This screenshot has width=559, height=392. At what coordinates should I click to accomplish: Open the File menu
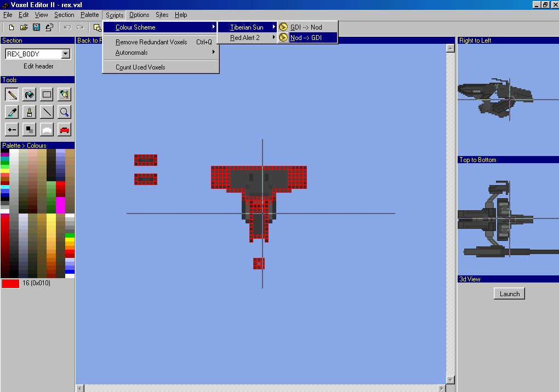pyautogui.click(x=8, y=15)
